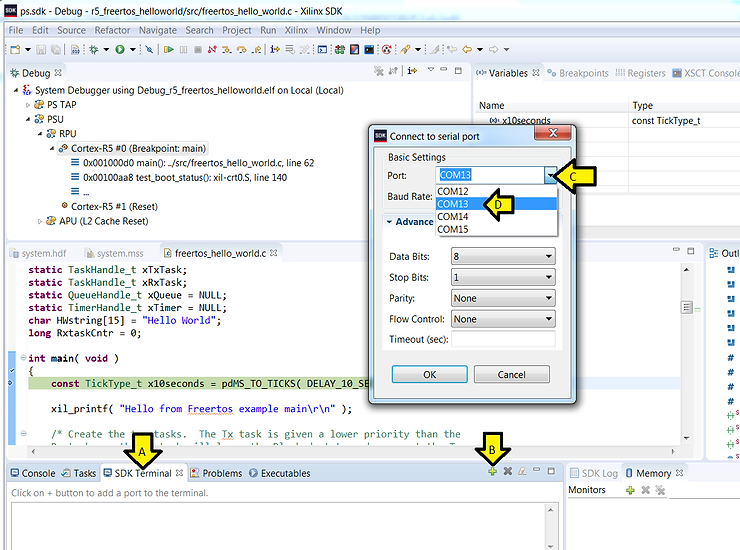The width and height of the screenshot is (740, 550).
Task: Click the New file toolbar icon
Action: click(16, 49)
